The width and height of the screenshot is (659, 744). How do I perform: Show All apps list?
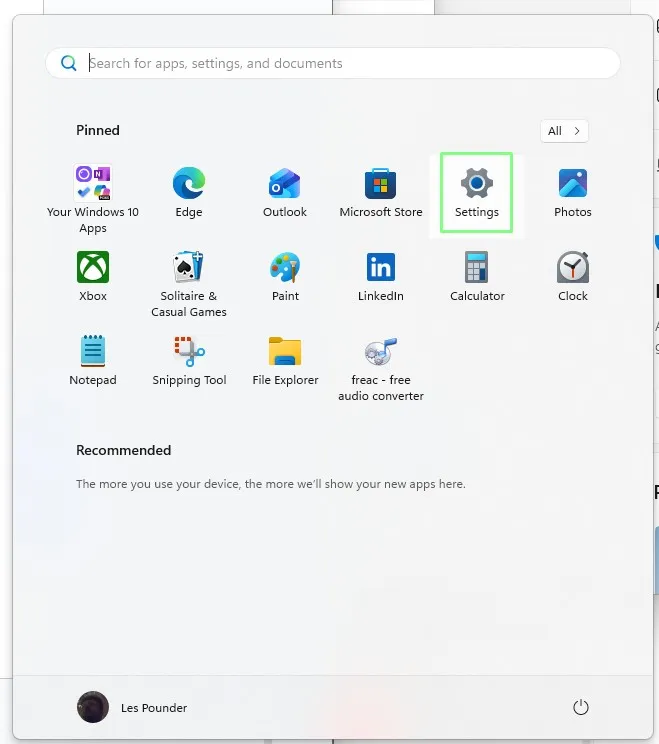pyautogui.click(x=564, y=131)
